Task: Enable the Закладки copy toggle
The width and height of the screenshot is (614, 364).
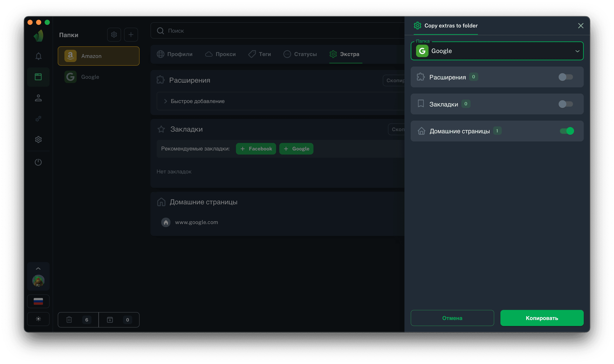Action: click(565, 104)
